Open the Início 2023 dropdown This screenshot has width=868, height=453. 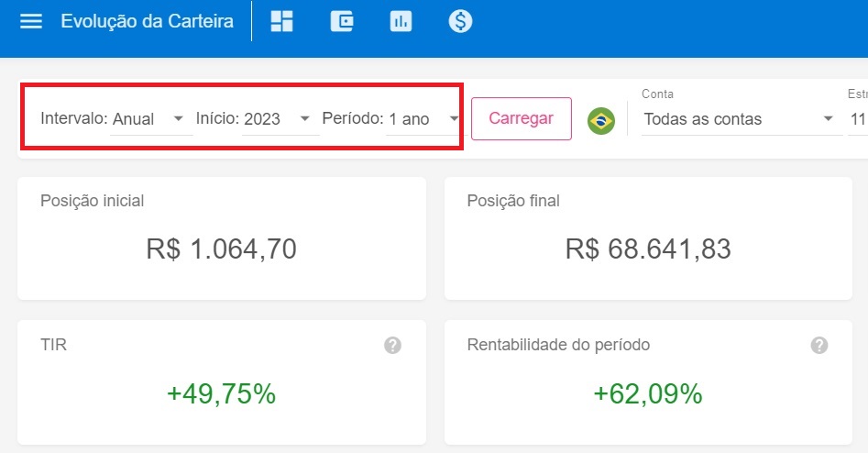pos(280,119)
